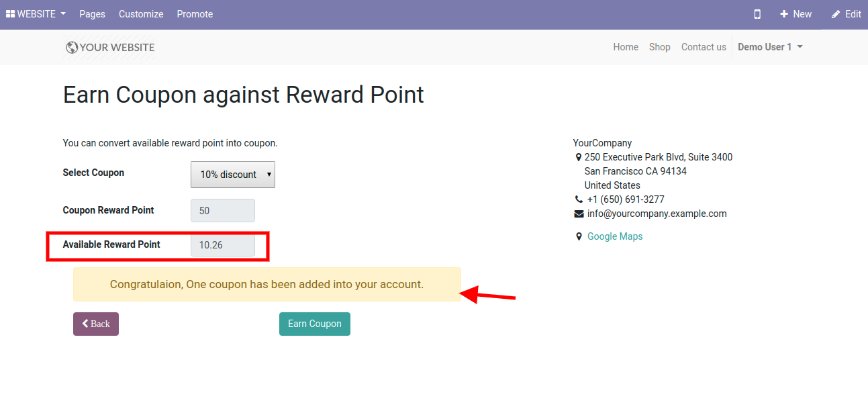The width and height of the screenshot is (868, 415).
Task: Click the pencil Edit icon
Action: tap(836, 14)
